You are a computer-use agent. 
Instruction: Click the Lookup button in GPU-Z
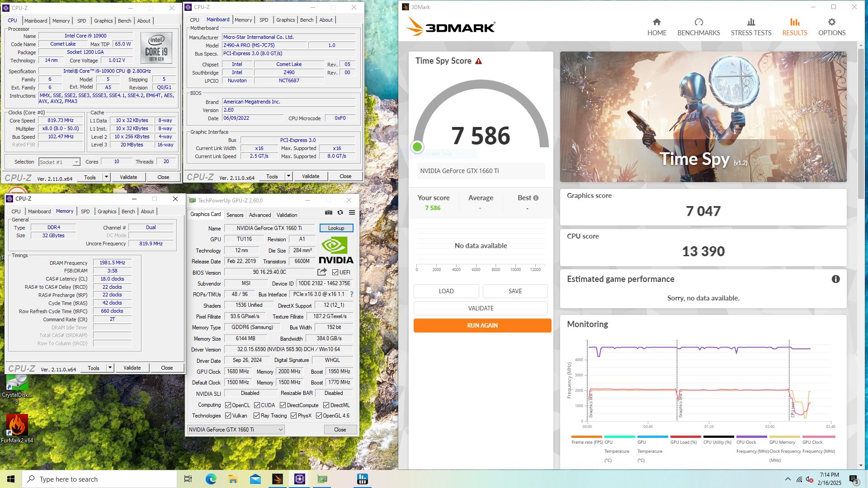pyautogui.click(x=336, y=228)
